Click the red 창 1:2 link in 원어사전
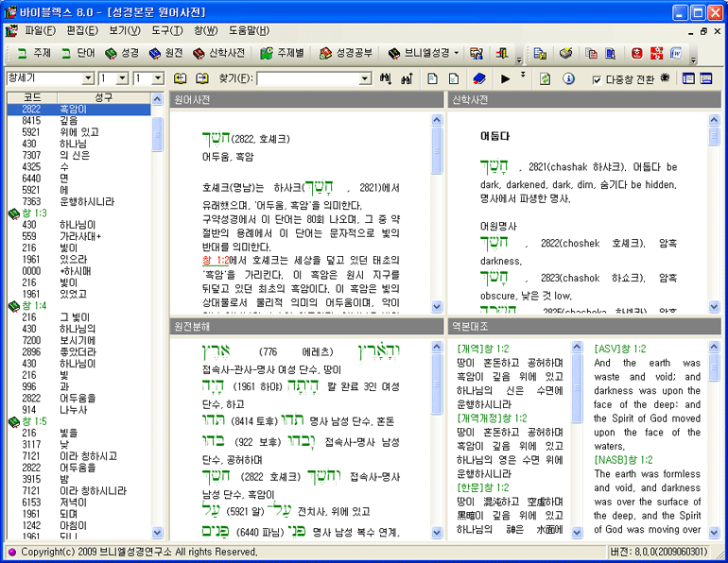Image resolution: width=728 pixels, height=563 pixels. (216, 261)
